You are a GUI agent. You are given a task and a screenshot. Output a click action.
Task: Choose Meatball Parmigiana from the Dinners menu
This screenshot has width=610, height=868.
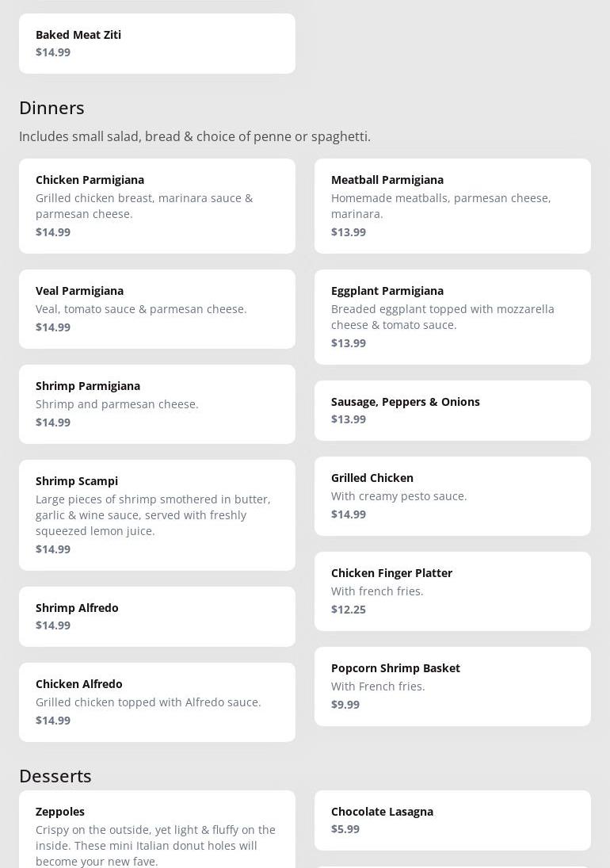[452, 206]
